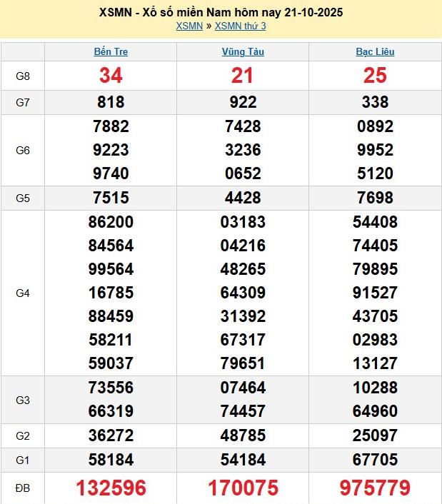Open the XSMN thứ 3 link
The image size is (442, 504).
coord(240,26)
